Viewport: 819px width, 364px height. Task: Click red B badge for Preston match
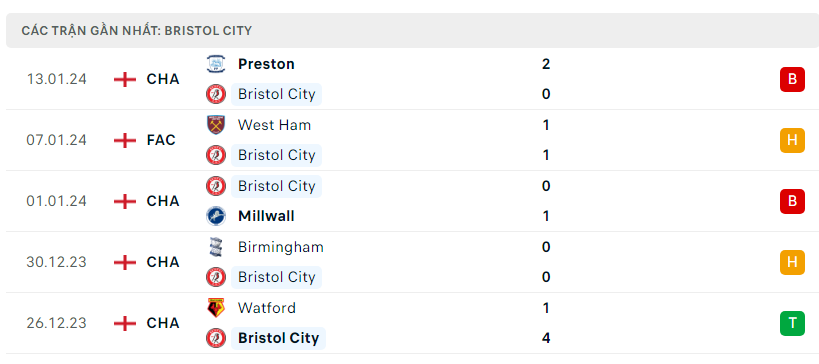pyautogui.click(x=792, y=79)
